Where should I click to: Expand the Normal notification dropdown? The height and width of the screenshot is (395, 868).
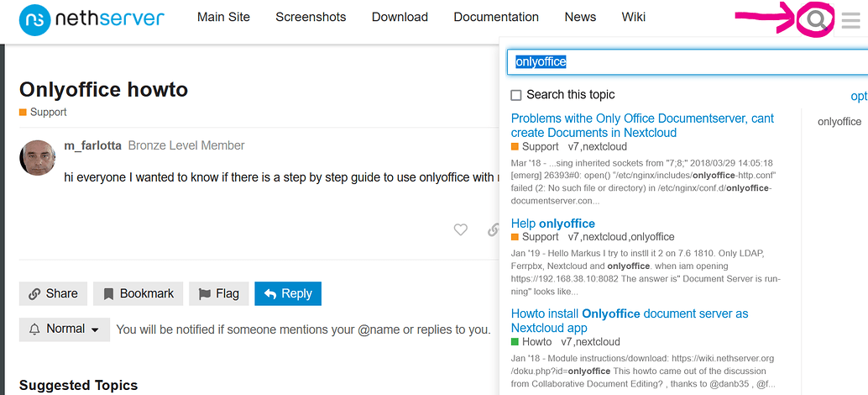pos(65,329)
